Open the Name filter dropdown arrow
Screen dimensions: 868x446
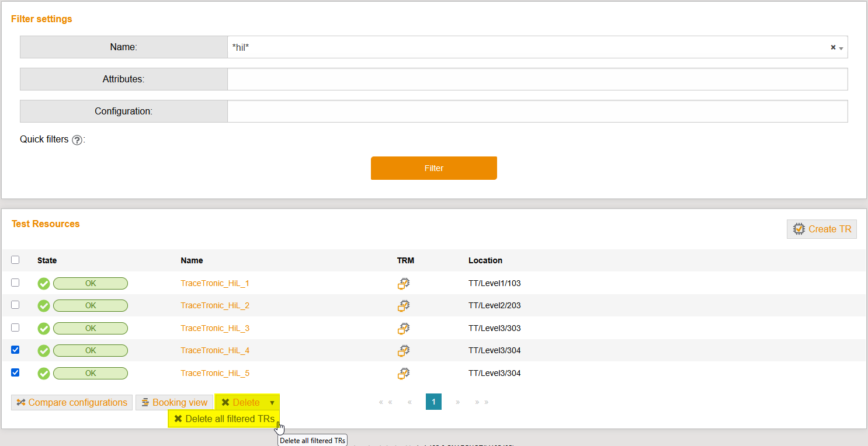(x=841, y=48)
